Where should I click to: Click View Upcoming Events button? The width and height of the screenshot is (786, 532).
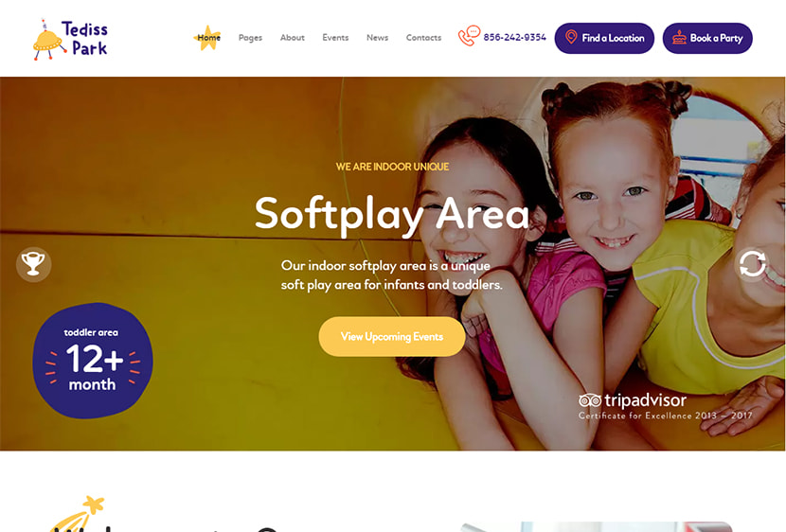(x=392, y=337)
